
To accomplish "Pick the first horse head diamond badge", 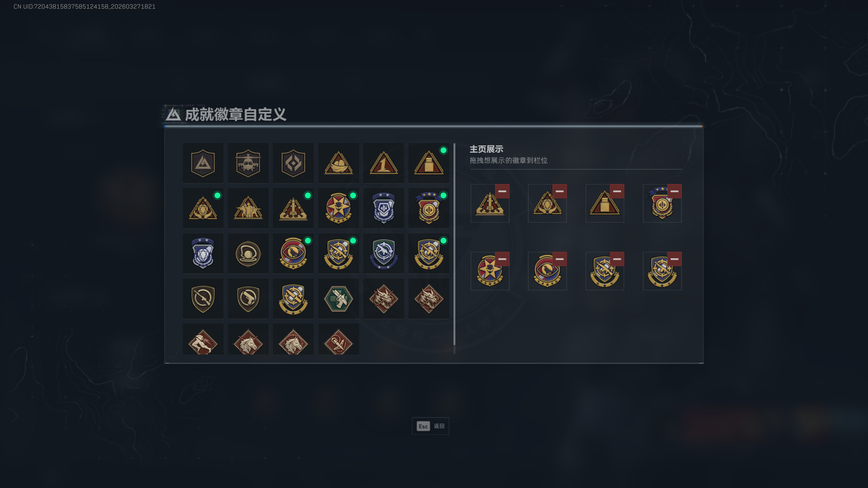I will coord(248,340).
